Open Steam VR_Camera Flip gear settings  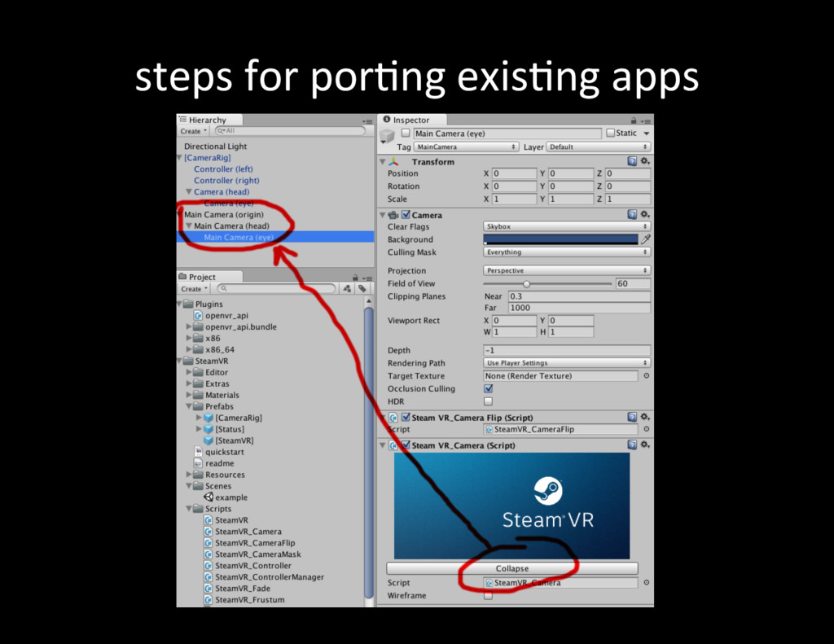click(x=645, y=417)
